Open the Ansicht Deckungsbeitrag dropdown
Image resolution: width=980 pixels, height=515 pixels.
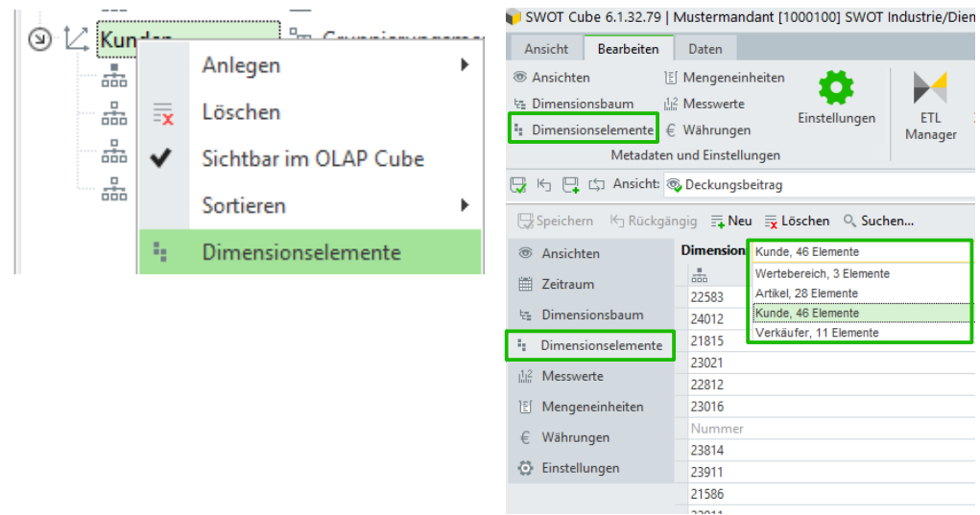[816, 184]
